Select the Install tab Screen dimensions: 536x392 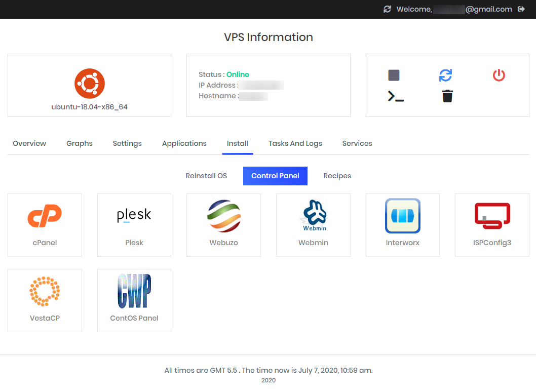point(238,143)
